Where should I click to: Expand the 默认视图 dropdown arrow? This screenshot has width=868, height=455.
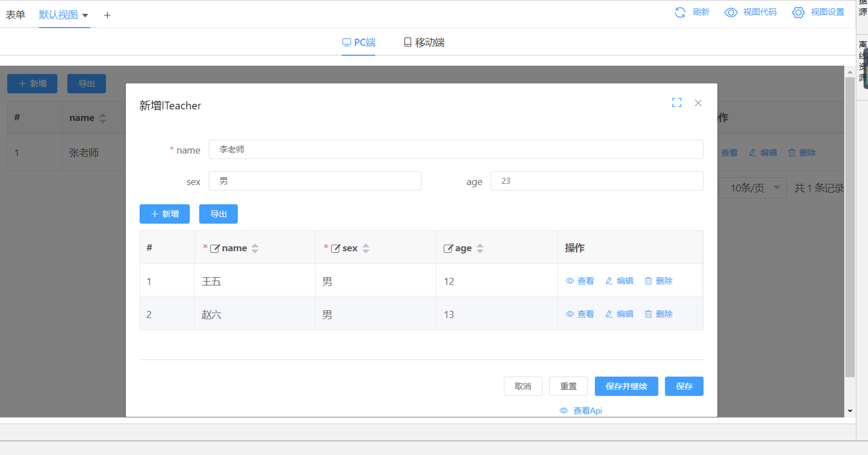(x=85, y=15)
